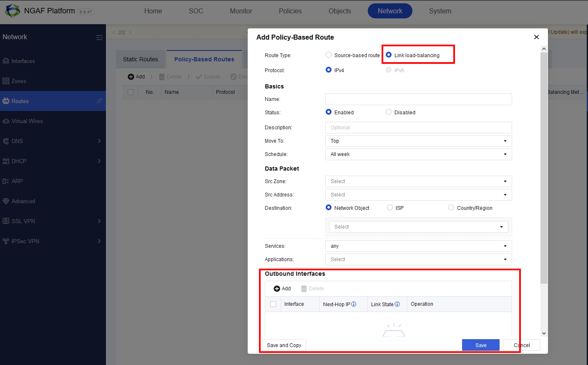The height and width of the screenshot is (365, 588).
Task: Open the Monitor top menu
Action: pyautogui.click(x=241, y=11)
